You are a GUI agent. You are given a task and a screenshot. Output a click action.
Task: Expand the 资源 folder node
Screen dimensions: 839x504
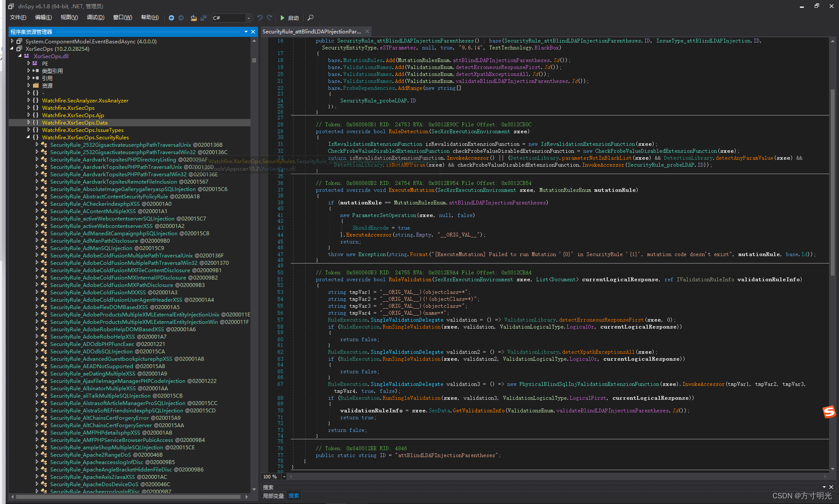29,86
